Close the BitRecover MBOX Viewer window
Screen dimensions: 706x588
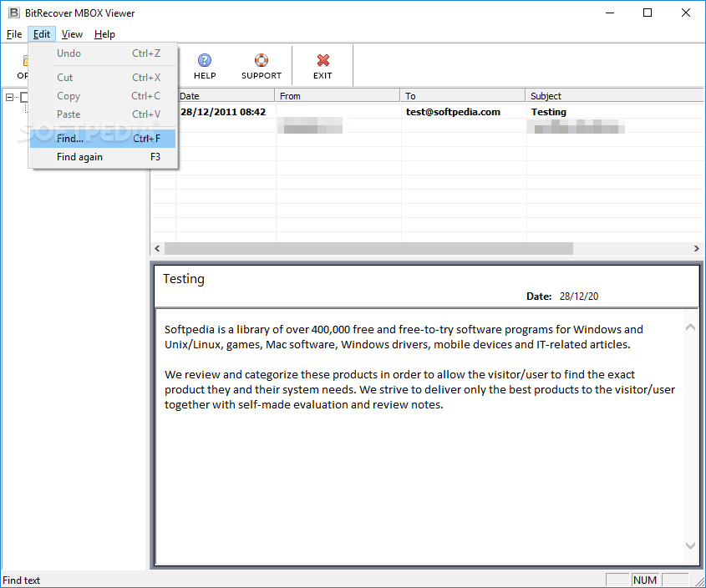pos(686,13)
